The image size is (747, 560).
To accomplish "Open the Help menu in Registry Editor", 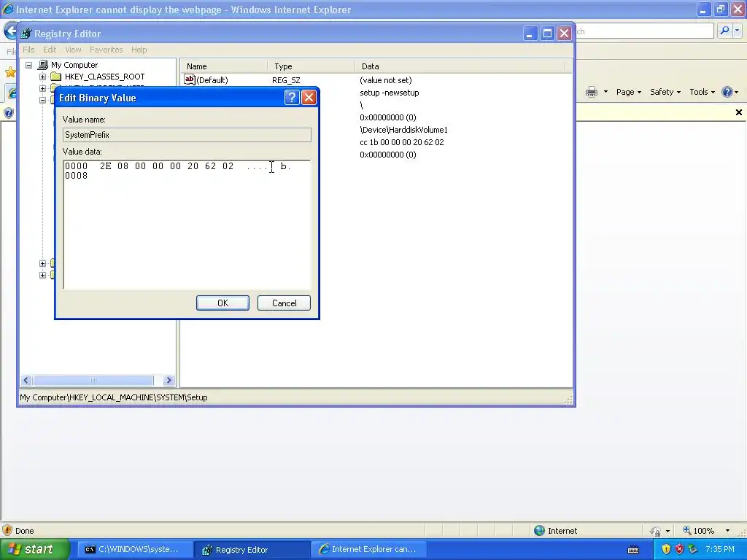I will coord(139,50).
